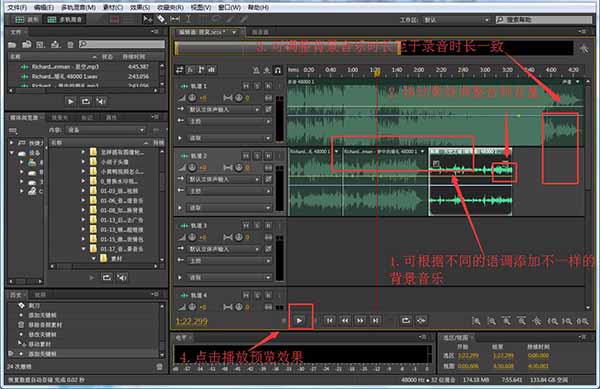Toggle the metronome icon above tracks
Screen dimensions: 600x389
click(x=256, y=70)
